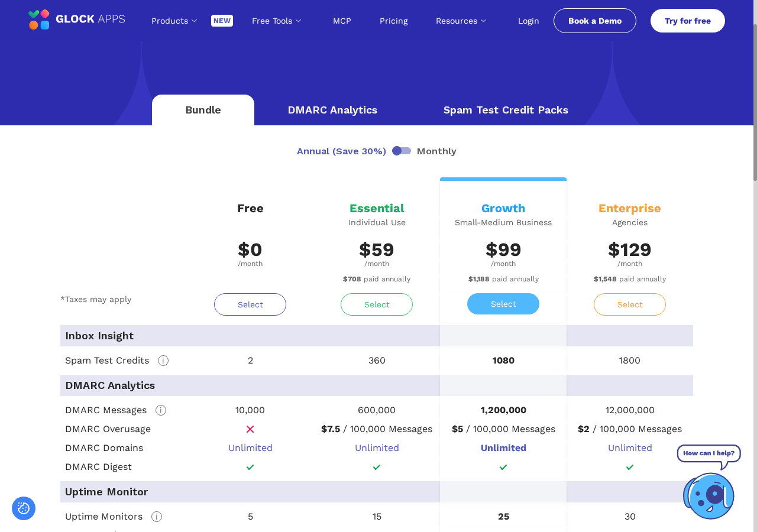Click the red X under Free DMARC Overusage
Image resolution: width=757 pixels, height=532 pixels.
(250, 429)
